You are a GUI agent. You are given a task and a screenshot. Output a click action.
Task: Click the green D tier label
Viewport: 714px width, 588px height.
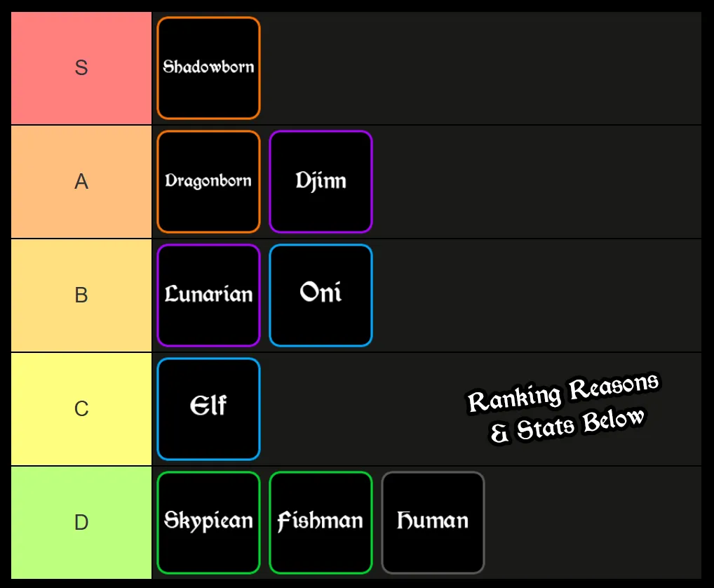tap(81, 523)
